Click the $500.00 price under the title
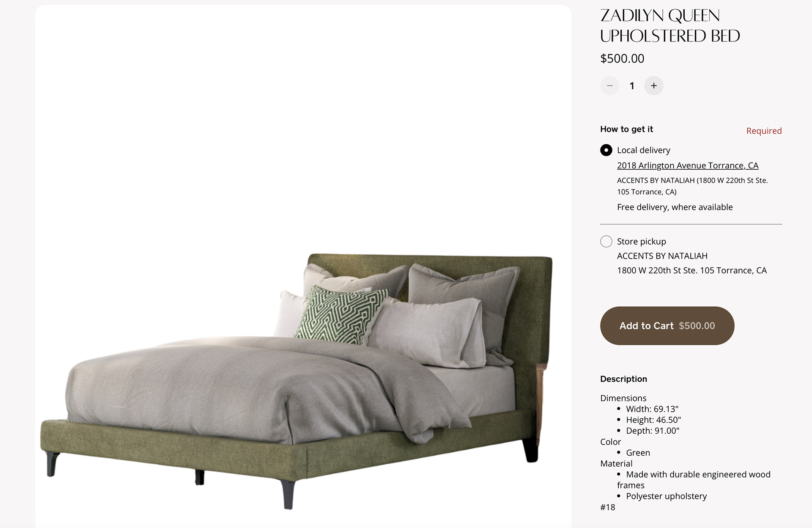 [622, 58]
